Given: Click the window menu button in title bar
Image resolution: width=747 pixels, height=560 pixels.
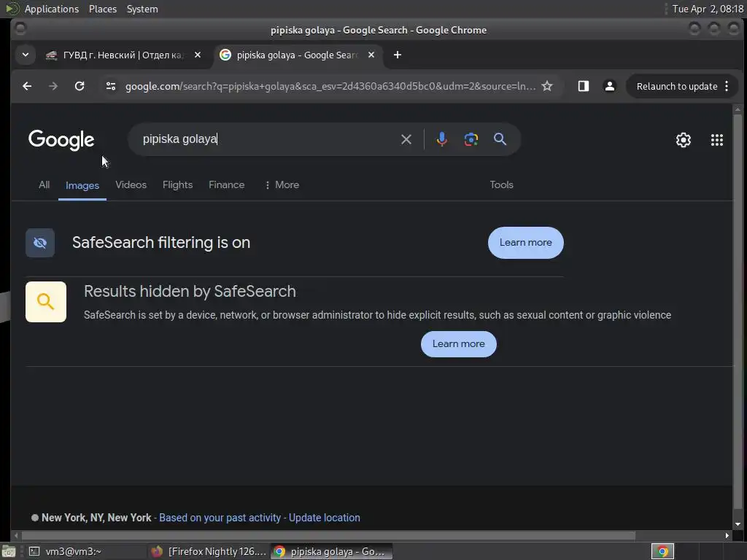Looking at the screenshot, I should tap(20, 29).
